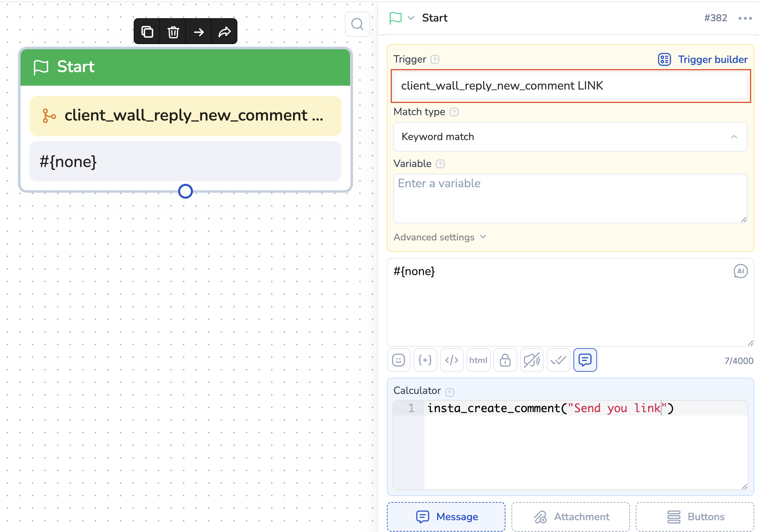Image resolution: width=759 pixels, height=532 pixels.
Task: Click the curved share arrow icon
Action: click(x=224, y=32)
